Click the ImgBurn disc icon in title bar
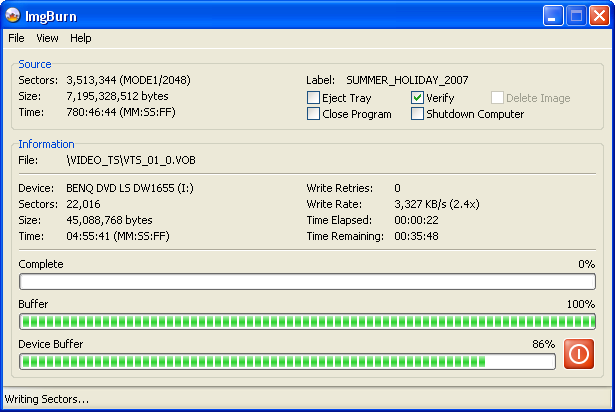615x412 pixels. click(x=13, y=15)
